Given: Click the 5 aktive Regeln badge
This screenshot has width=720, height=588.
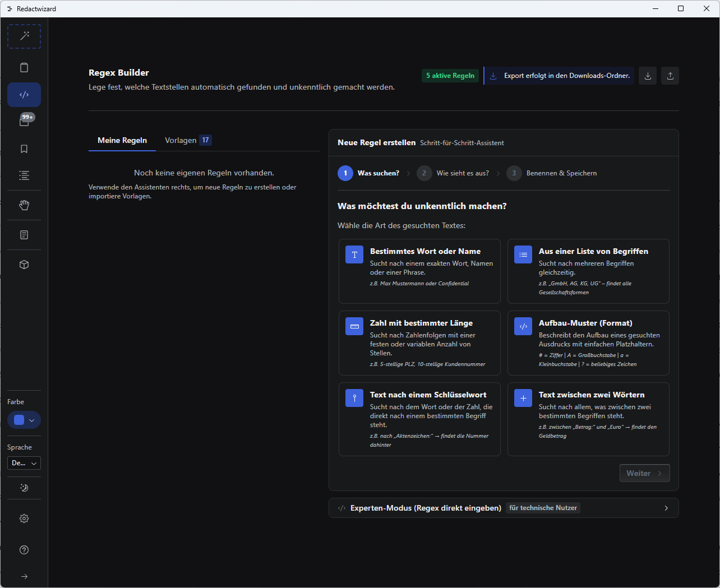Looking at the screenshot, I should [x=450, y=76].
